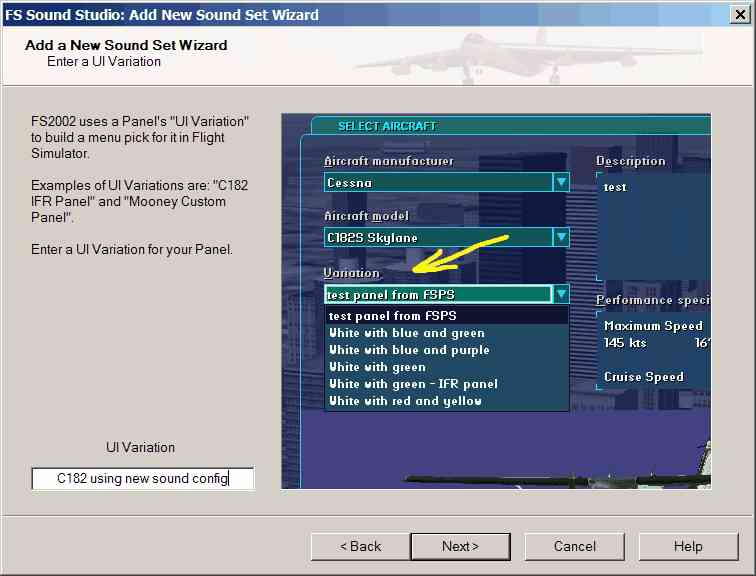The image size is (756, 576).
Task: Click the UI Variation text field
Action: click(143, 478)
